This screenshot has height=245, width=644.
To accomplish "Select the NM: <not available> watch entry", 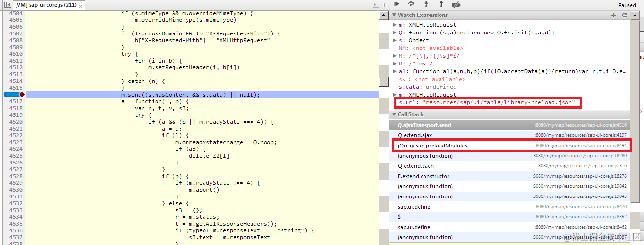I will click(431, 48).
